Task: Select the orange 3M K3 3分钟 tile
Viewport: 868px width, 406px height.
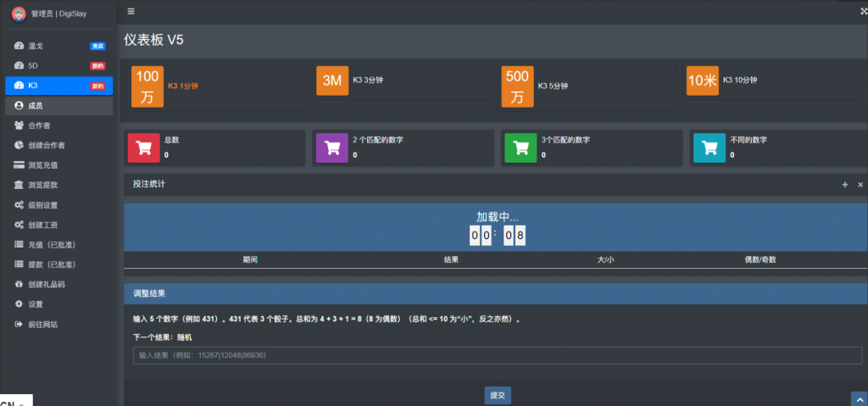Action: pos(331,81)
